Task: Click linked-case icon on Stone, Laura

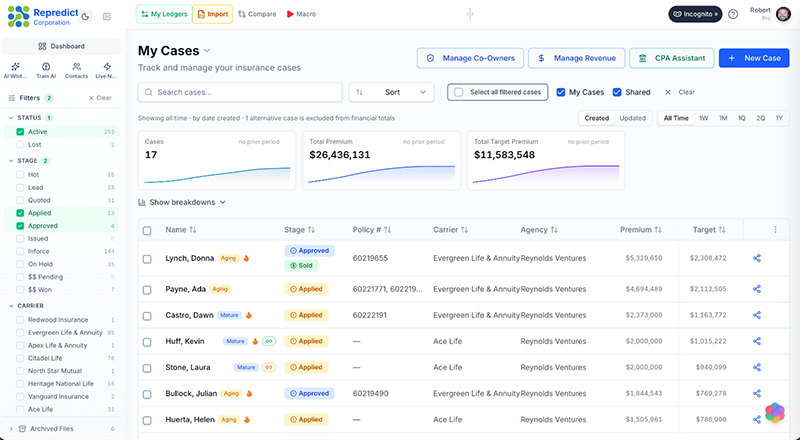Action: pyautogui.click(x=269, y=367)
